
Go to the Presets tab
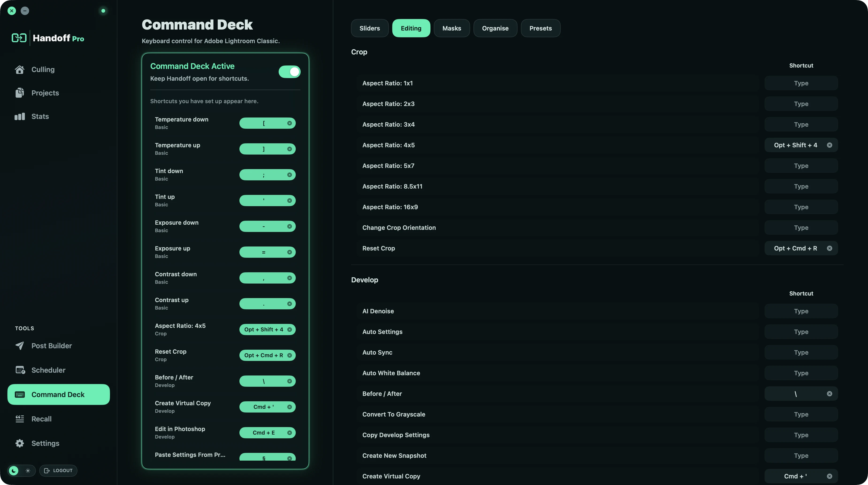tap(541, 28)
